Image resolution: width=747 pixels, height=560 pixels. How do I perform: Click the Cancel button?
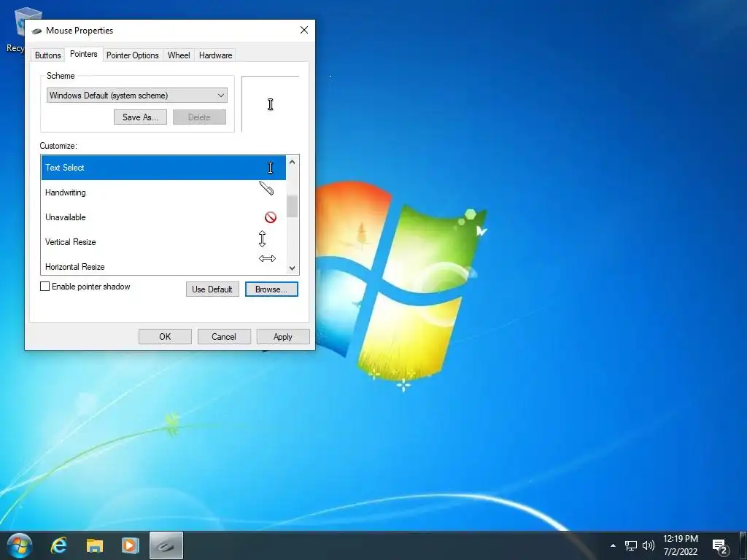(x=224, y=337)
